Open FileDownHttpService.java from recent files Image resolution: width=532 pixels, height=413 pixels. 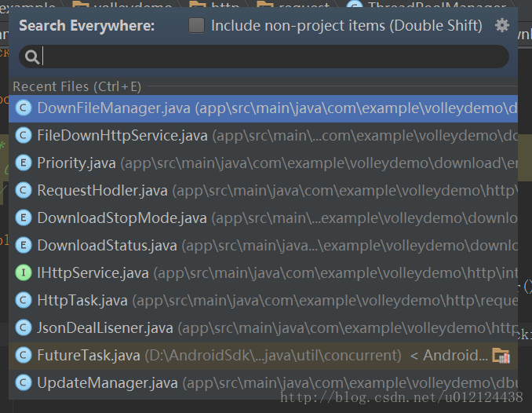pos(263,136)
